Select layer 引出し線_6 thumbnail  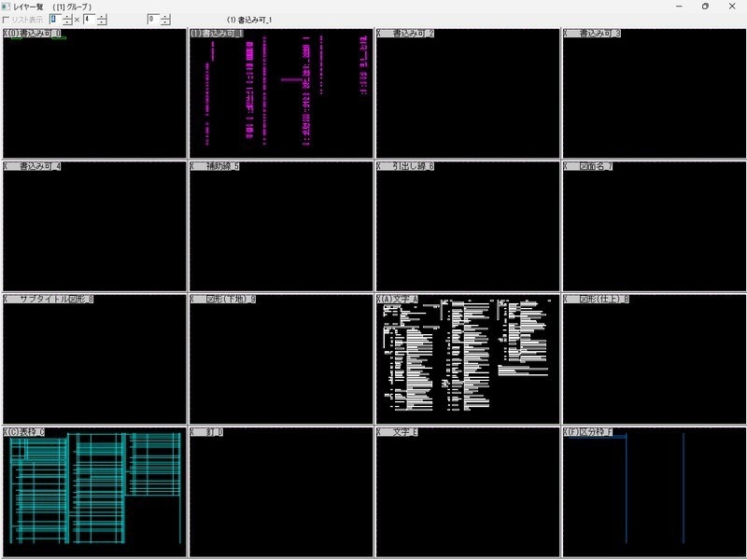click(468, 226)
